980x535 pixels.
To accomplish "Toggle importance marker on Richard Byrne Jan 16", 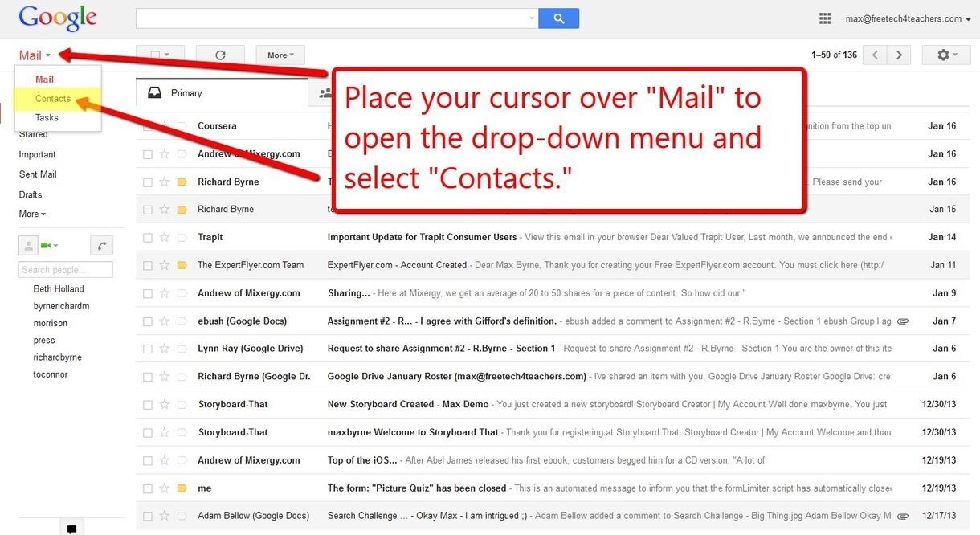I will point(182,182).
